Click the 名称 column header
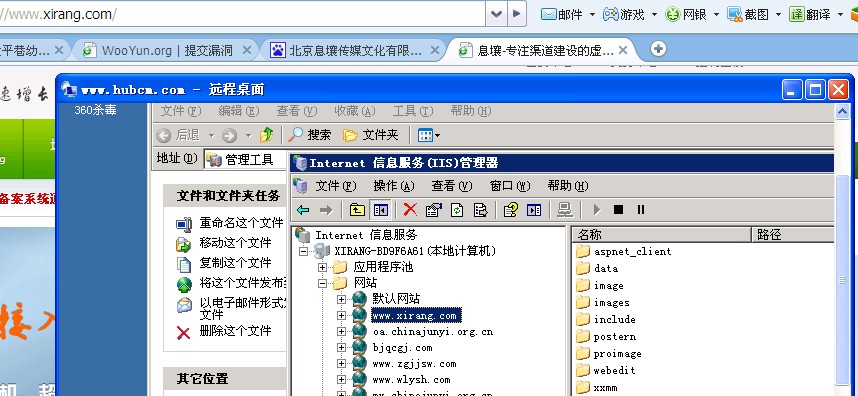Image resolution: width=858 pixels, height=396 pixels. [x=662, y=235]
